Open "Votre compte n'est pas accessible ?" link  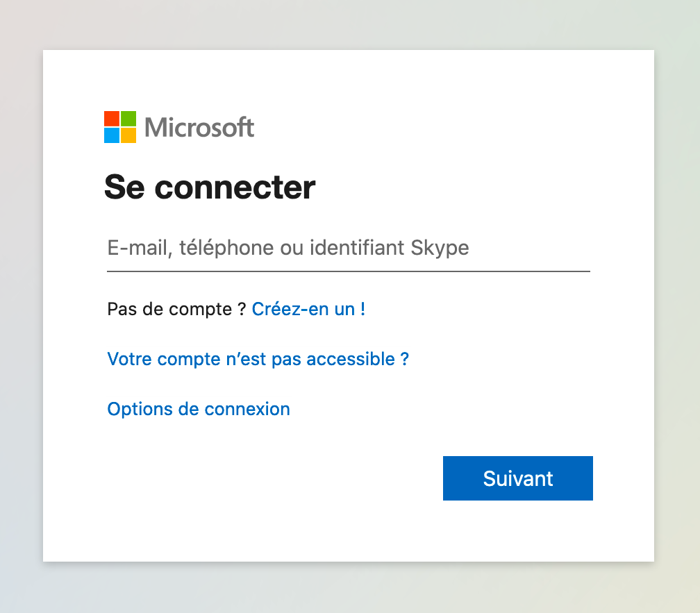click(x=258, y=359)
